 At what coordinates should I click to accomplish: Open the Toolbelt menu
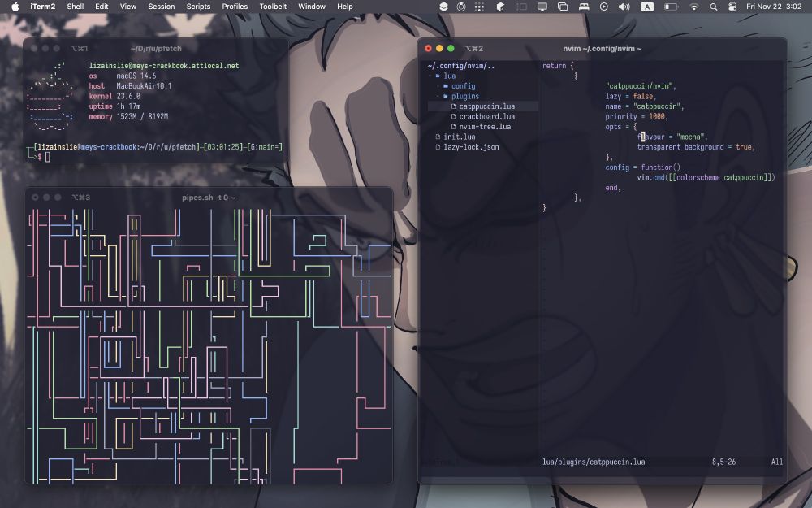(273, 7)
